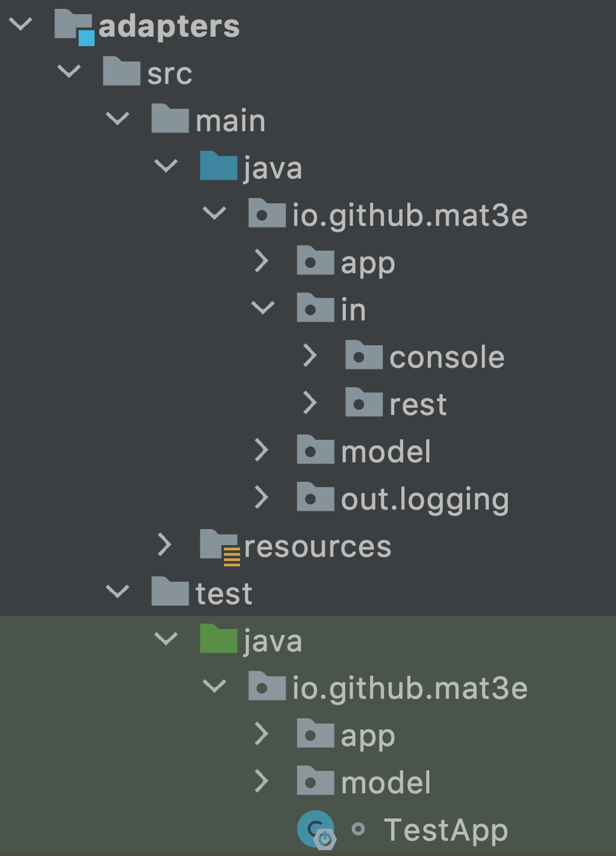Collapse the 'in' package arrow

(262, 308)
